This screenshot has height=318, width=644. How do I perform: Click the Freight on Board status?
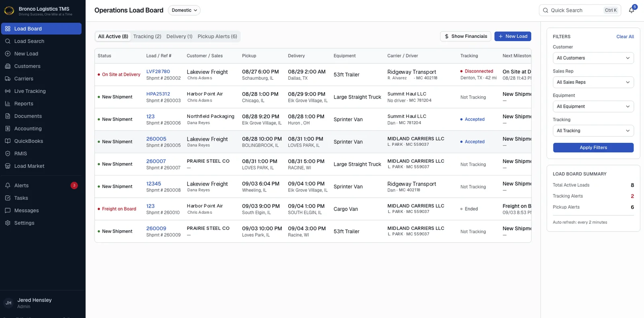coord(117,209)
